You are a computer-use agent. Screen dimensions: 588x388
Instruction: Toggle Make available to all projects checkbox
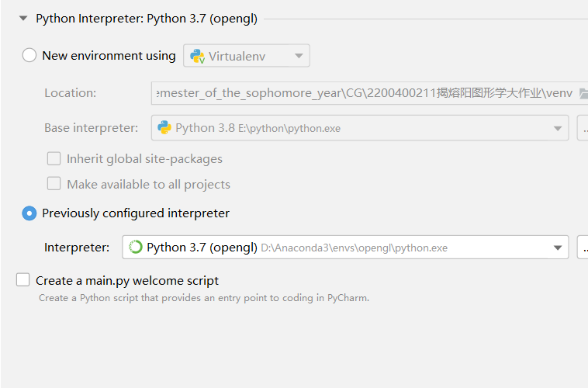54,184
